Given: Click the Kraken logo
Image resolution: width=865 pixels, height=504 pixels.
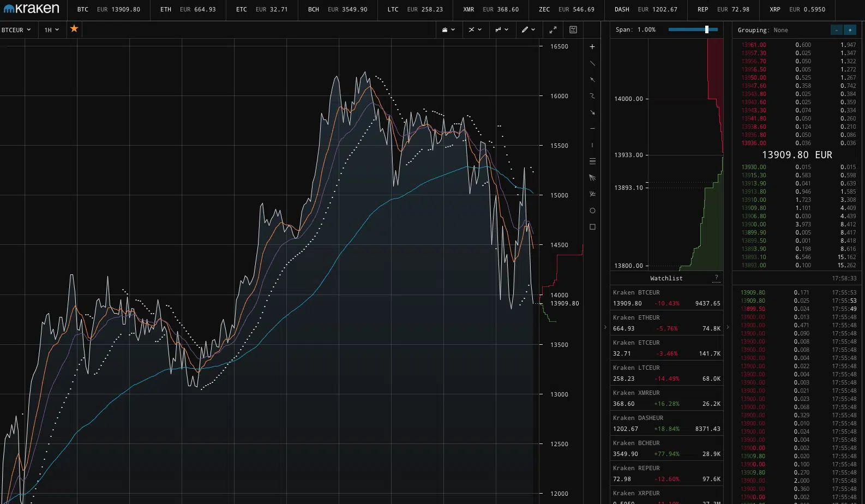Looking at the screenshot, I should pyautogui.click(x=31, y=9).
